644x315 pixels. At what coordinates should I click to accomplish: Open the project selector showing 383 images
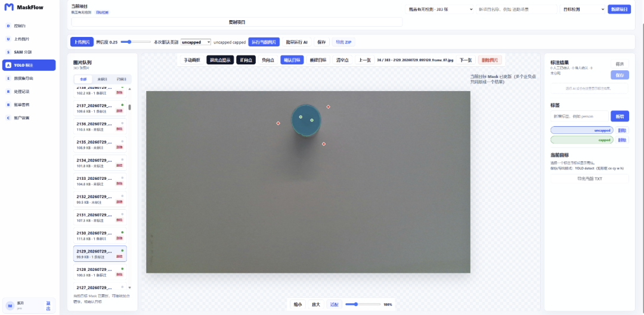pyautogui.click(x=439, y=9)
